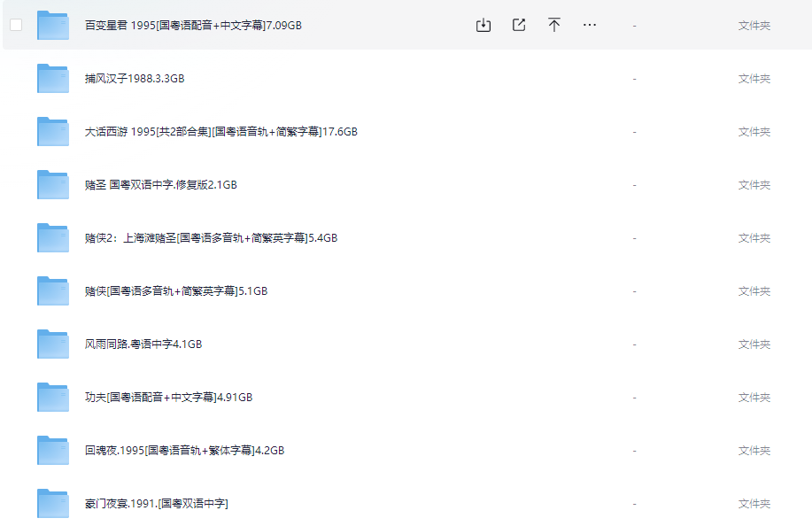Open the 回魂夜.1995 folder name
Viewport: 812px width, 526px height.
click(184, 451)
